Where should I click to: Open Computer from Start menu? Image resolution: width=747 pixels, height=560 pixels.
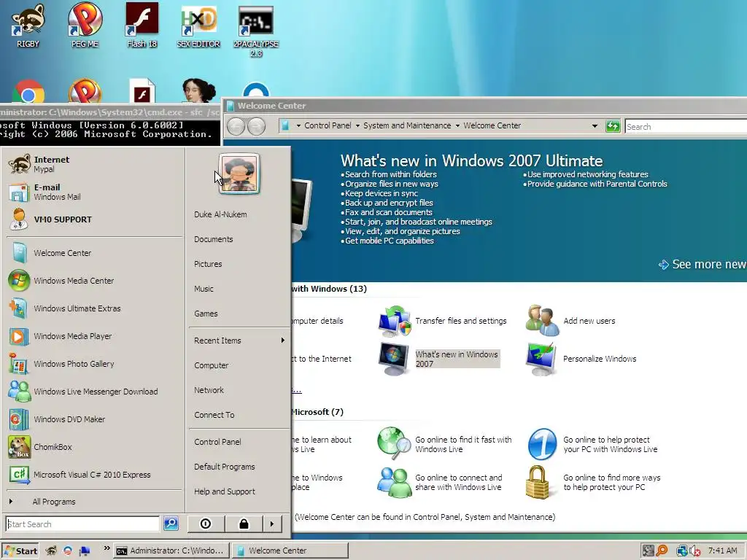click(239, 365)
